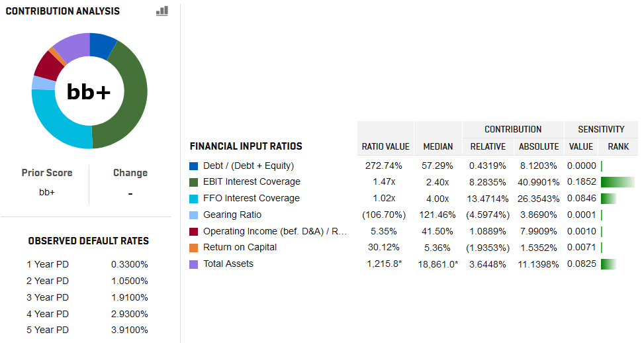The image size is (644, 343).
Task: Click the 5 Year PD value 3.9100%
Action: pyautogui.click(x=130, y=330)
